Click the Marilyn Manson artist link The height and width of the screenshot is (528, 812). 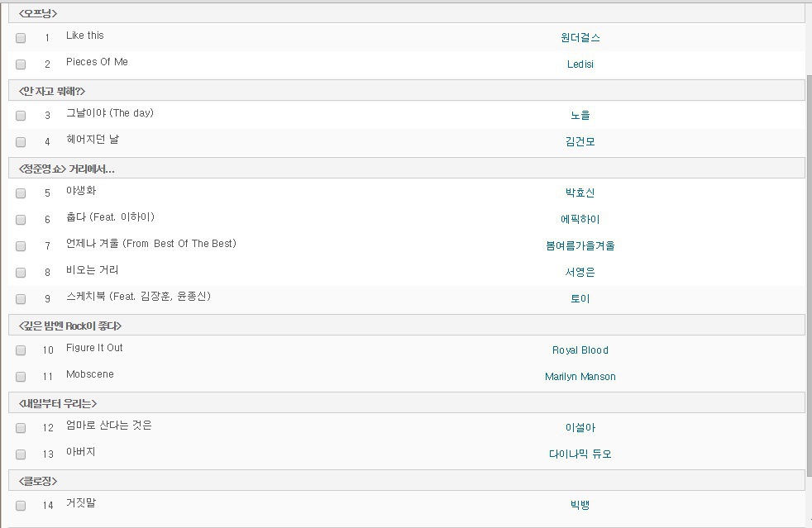[x=580, y=377]
